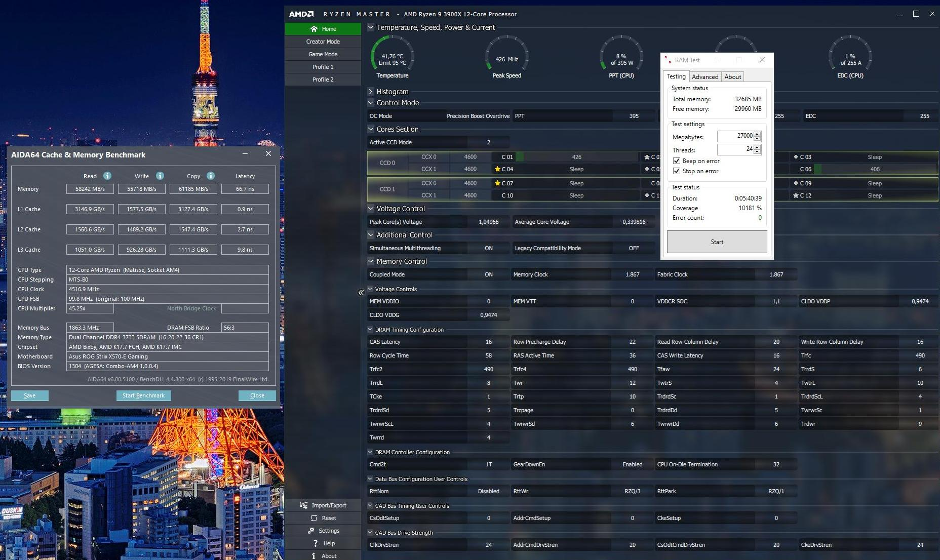Viewport: 940px width, 560px height.
Task: Click Close button in AIDA64 benchmark
Action: [x=257, y=395]
